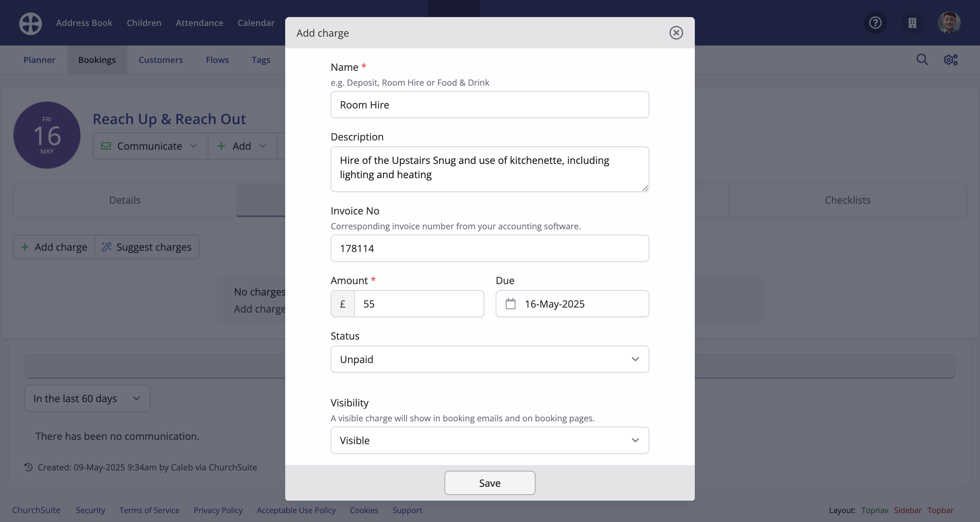Switch layout to Topbar
980x522 pixels.
[941, 510]
